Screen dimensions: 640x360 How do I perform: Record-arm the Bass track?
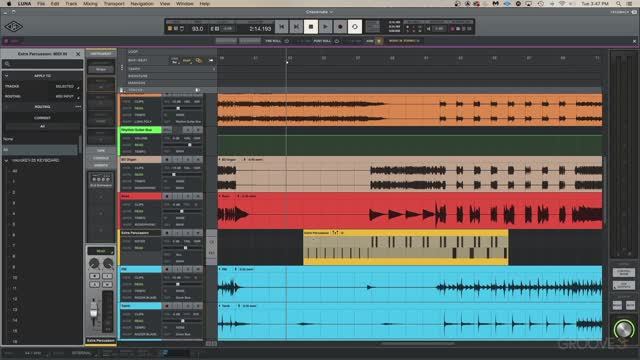(x=167, y=196)
